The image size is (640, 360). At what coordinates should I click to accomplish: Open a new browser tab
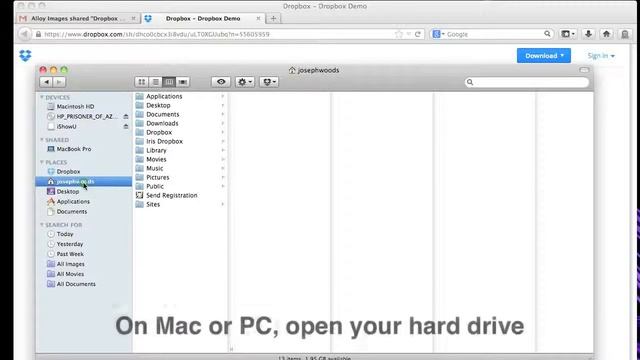pos(273,18)
